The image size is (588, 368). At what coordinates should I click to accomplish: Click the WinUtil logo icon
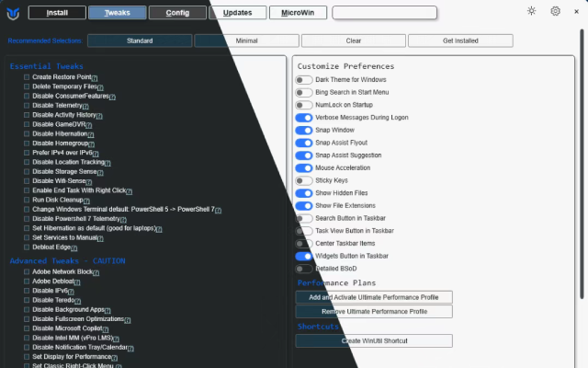[13, 14]
